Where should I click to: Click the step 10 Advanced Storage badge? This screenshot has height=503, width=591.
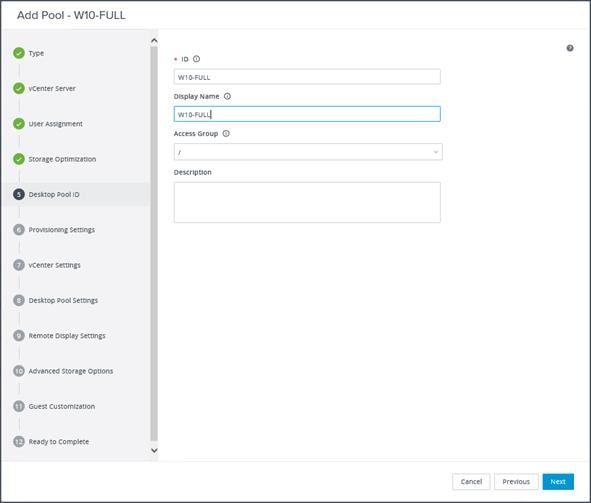19,371
